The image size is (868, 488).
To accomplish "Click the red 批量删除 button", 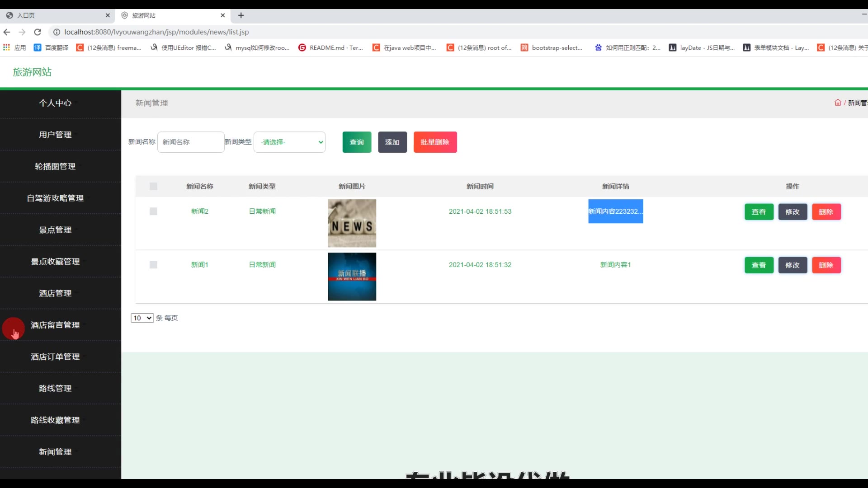I will click(x=435, y=142).
